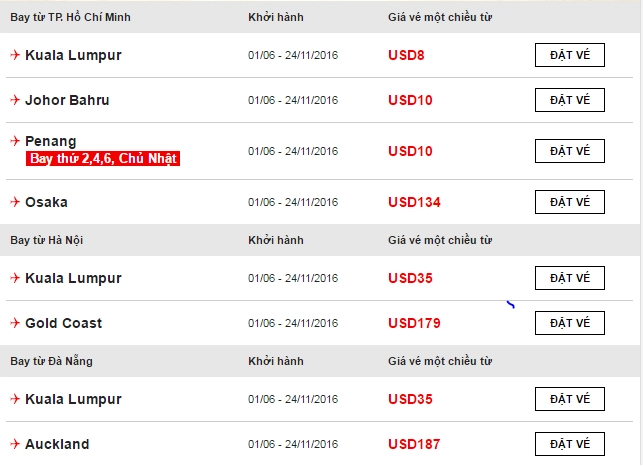Book the USD179 Gold Coast ticket
Screen dimensions: 643x466
570,323
